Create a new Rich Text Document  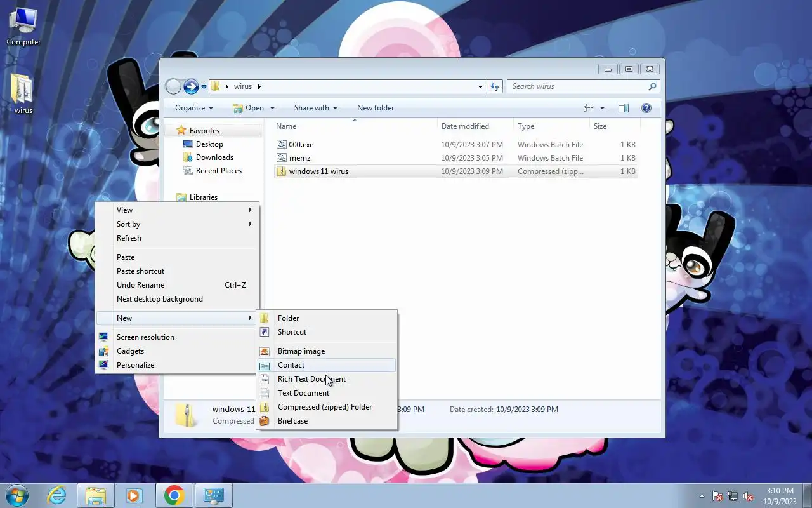point(327,379)
